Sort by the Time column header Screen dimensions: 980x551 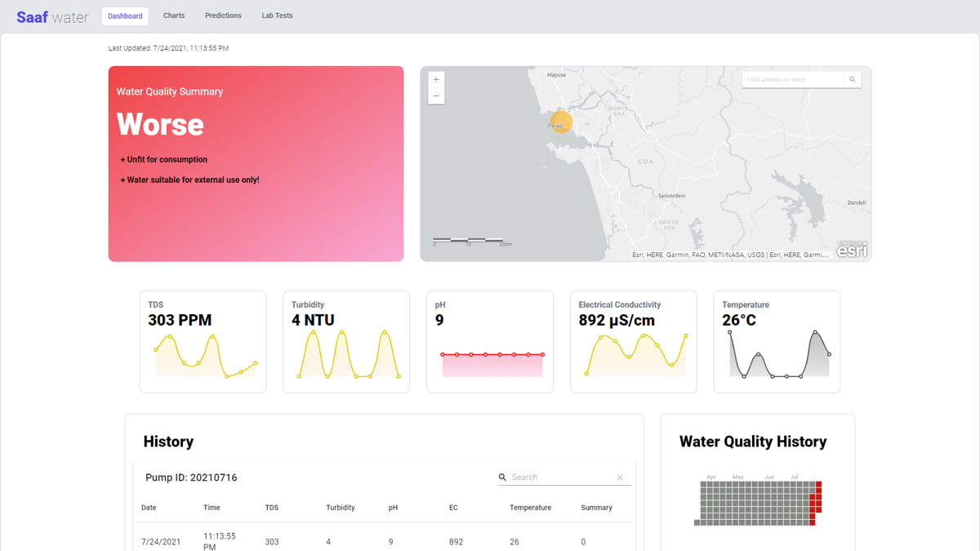[212, 508]
